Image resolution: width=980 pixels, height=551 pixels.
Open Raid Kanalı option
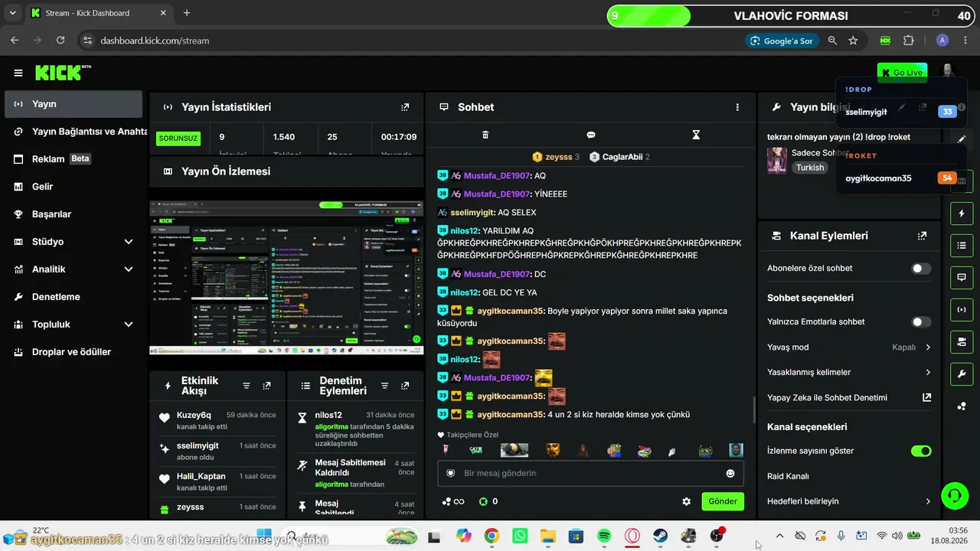[849, 477]
